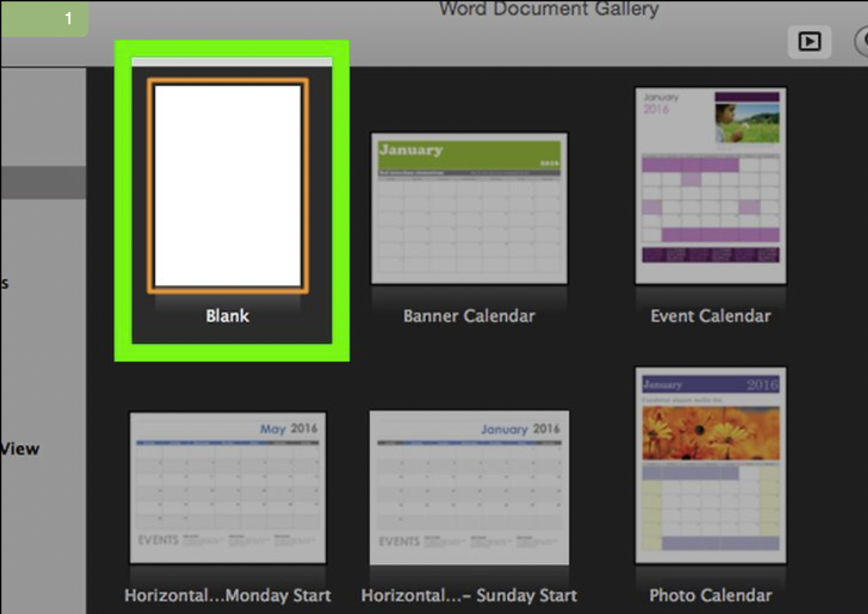Click the "Word Document Gallery" window title
Screen dimensions: 868x614
click(x=548, y=9)
